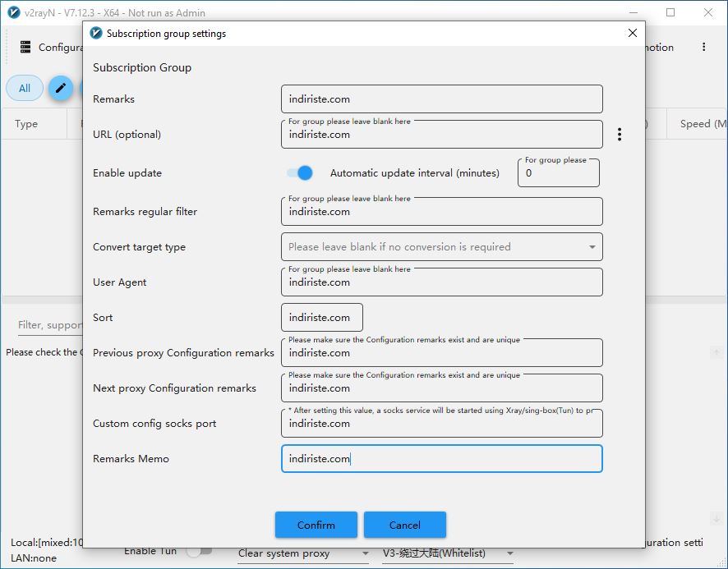Click the Automatic update interval field
The image size is (728, 569).
pyautogui.click(x=559, y=173)
